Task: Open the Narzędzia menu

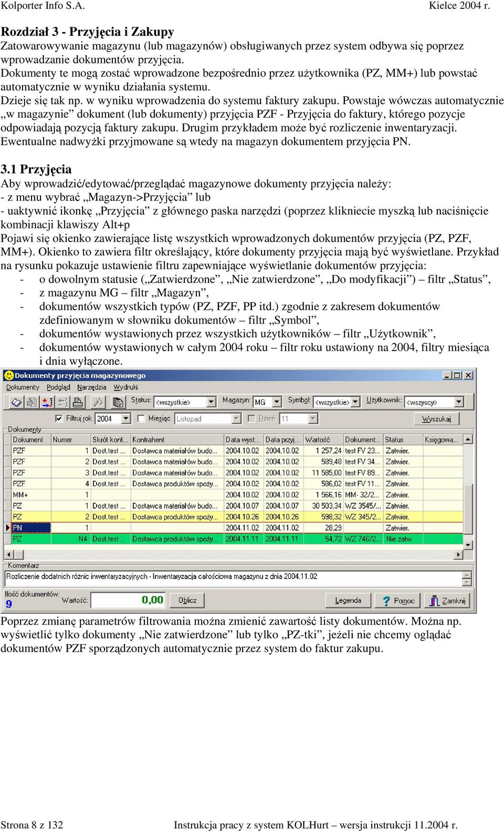Action: [x=92, y=387]
